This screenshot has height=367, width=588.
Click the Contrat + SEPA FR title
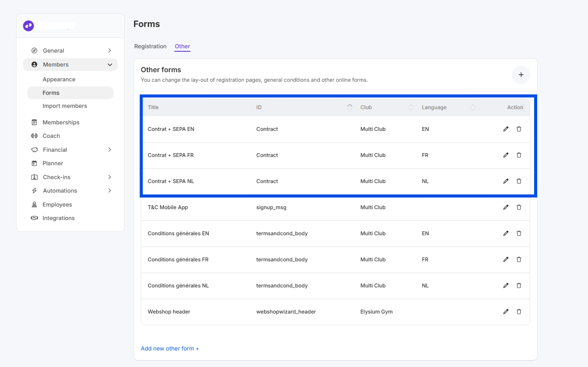171,155
